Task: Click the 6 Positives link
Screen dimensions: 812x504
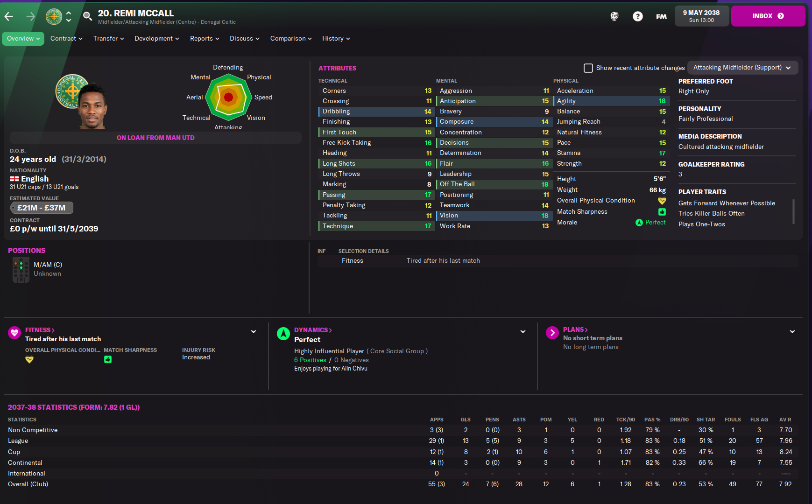Action: coord(310,360)
